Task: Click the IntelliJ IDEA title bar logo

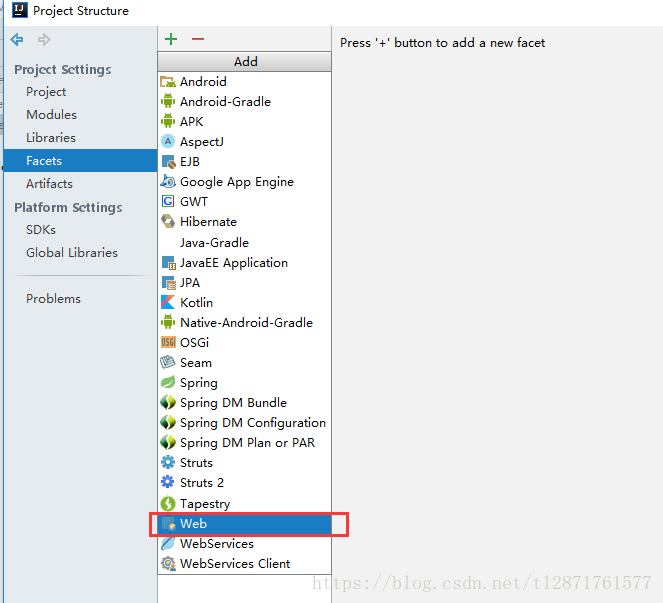Action: tap(19, 10)
